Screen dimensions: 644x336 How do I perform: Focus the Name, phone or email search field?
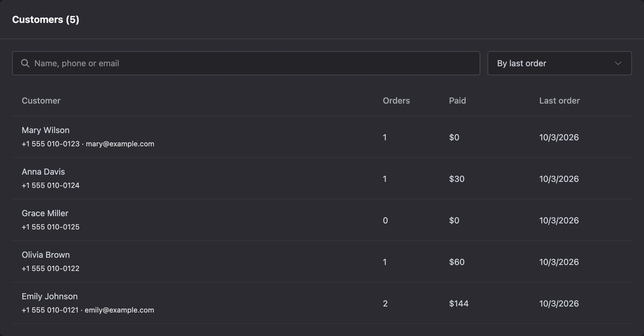[x=246, y=63]
